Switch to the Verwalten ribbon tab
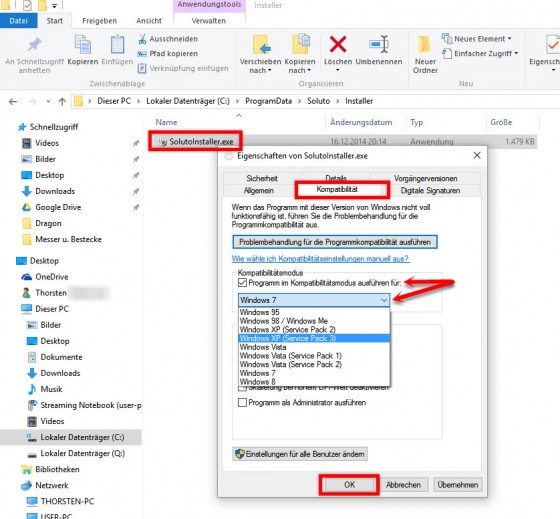 [x=209, y=21]
